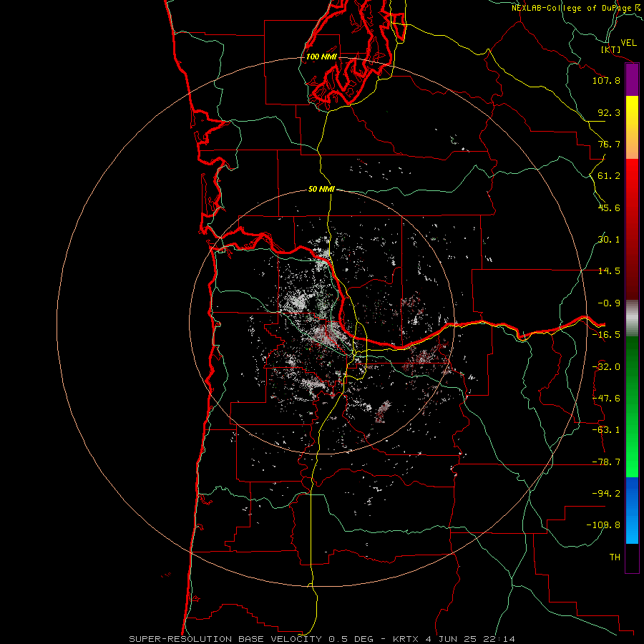
Task: Click the -94.2 value on velocity scale
Action: pyautogui.click(x=606, y=493)
